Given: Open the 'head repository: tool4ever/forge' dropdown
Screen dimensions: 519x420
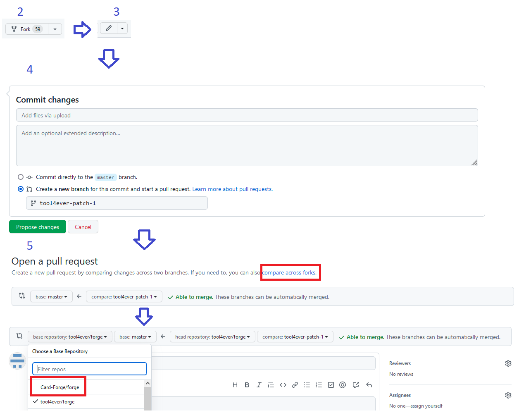Looking at the screenshot, I should (x=212, y=336).
